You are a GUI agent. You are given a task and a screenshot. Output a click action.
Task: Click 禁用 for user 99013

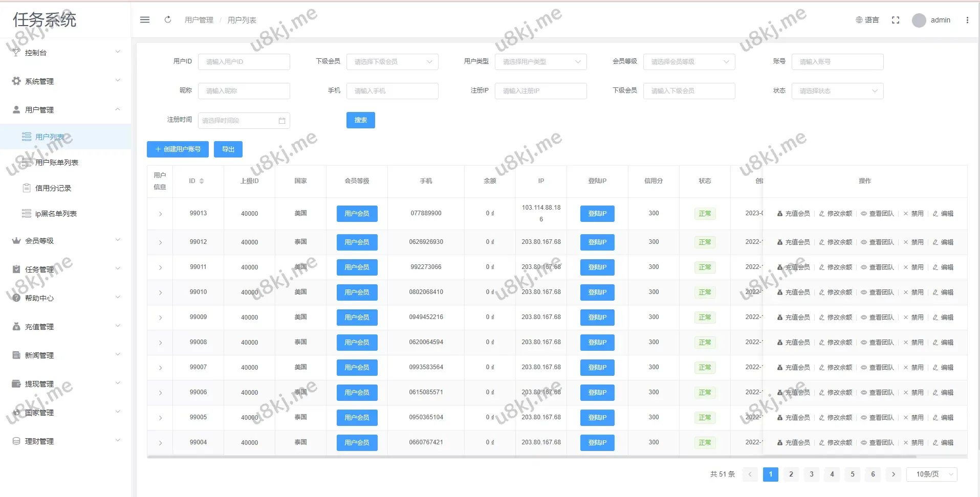click(913, 214)
